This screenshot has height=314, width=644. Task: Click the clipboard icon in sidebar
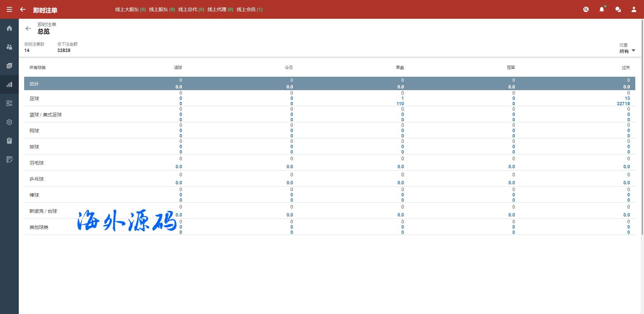(x=9, y=141)
